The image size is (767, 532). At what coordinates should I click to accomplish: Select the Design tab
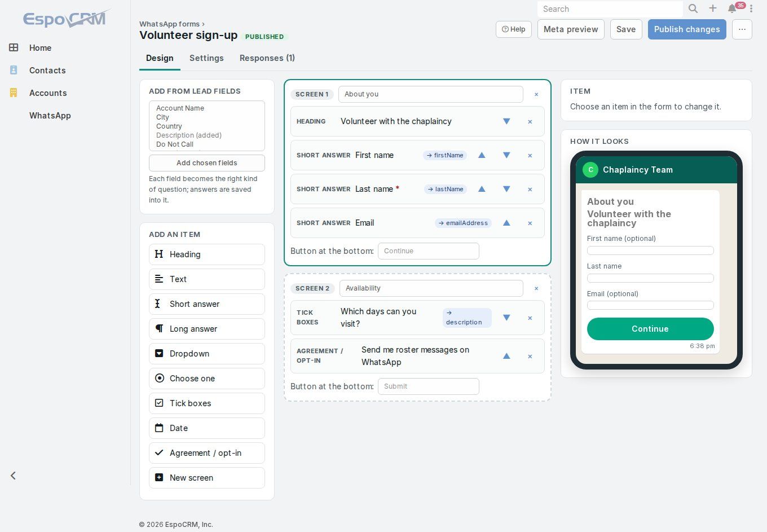pyautogui.click(x=160, y=58)
